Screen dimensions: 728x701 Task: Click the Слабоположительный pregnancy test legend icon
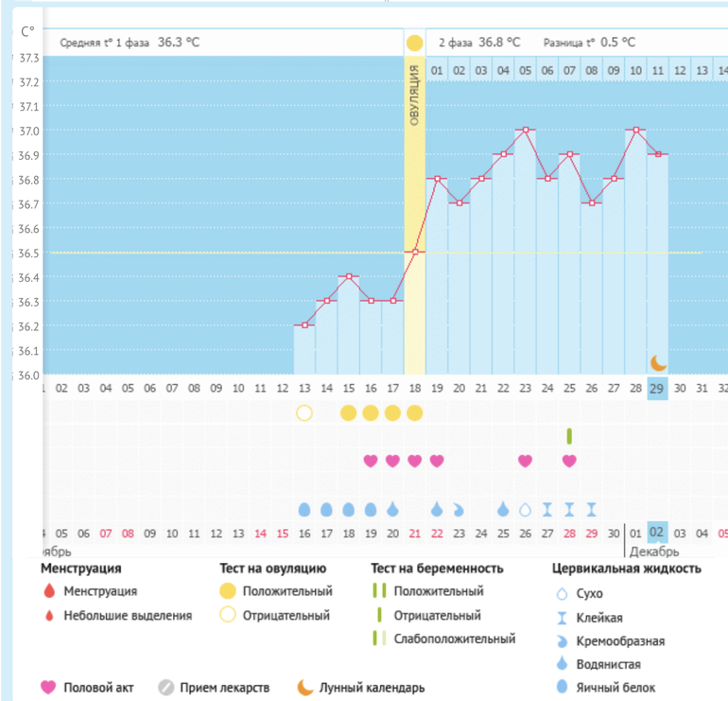(379, 639)
